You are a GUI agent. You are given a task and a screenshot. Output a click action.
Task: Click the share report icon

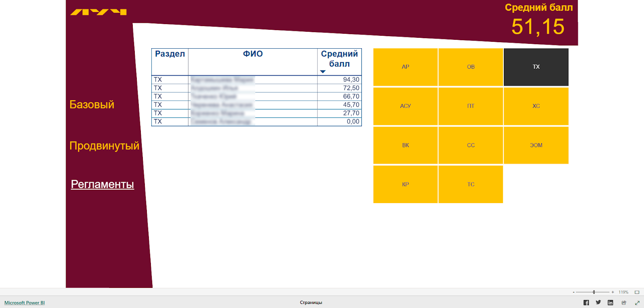click(624, 303)
